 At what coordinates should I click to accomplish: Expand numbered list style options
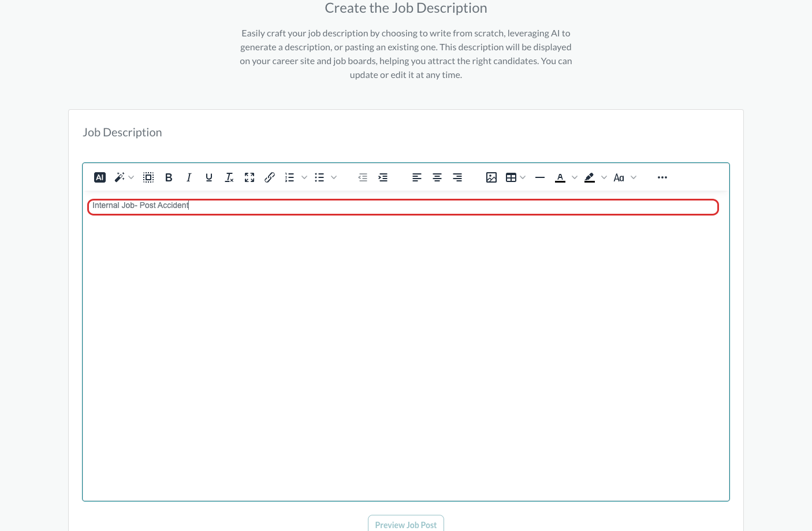(x=304, y=177)
